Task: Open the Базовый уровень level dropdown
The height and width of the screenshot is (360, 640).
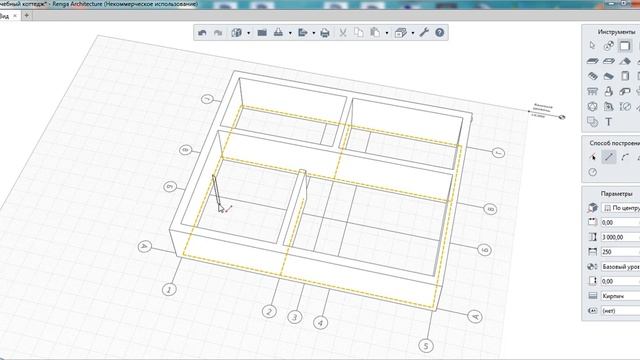Action: click(x=620, y=267)
